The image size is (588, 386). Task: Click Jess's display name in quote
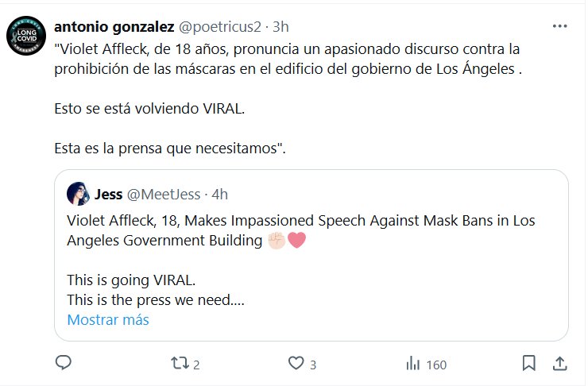[108, 193]
